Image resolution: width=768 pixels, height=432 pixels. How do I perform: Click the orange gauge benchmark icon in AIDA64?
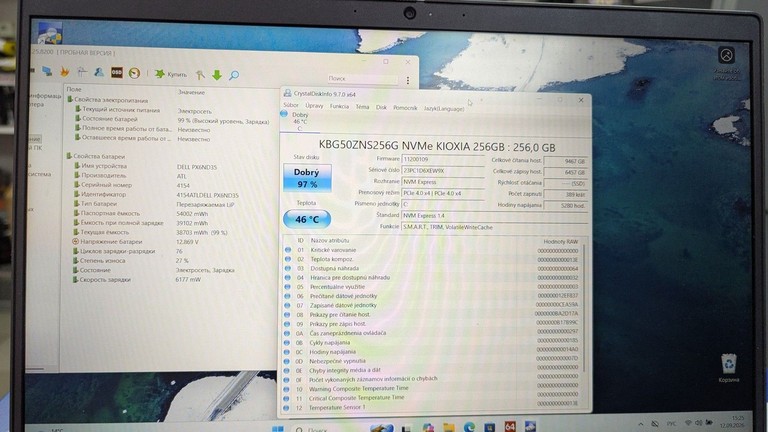(134, 73)
